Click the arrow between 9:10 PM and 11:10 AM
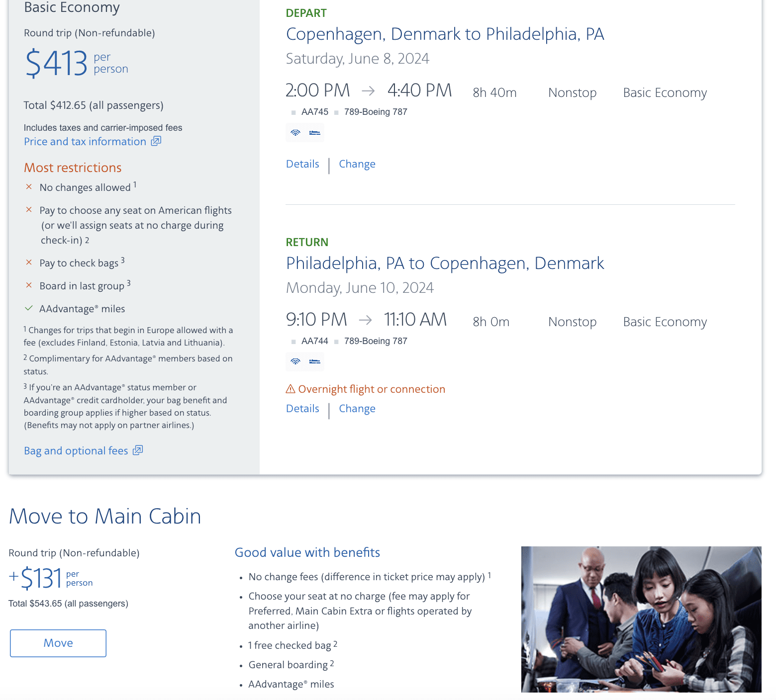 366,320
